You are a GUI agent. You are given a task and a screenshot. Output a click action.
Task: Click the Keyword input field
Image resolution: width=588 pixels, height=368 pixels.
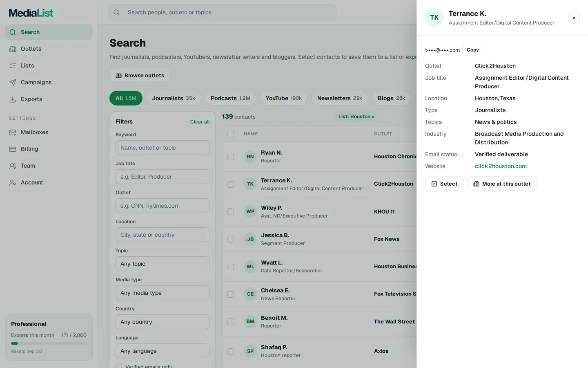tap(163, 148)
